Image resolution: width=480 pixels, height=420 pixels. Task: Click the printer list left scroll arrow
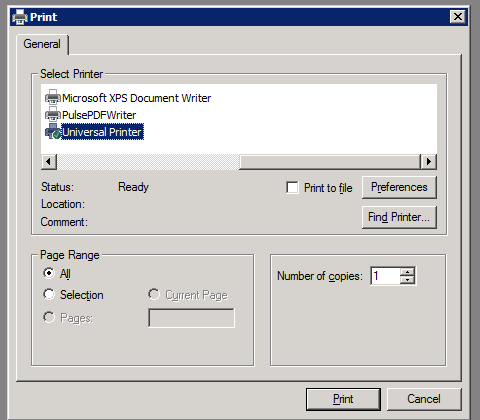pos(49,162)
